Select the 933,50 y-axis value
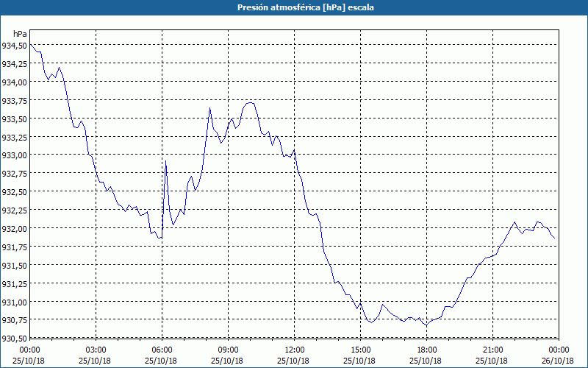 tap(14, 119)
